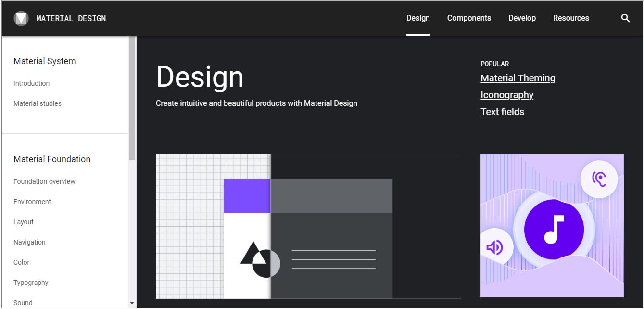Click the Material Foundation section heading
The height and width of the screenshot is (309, 644).
(52, 159)
